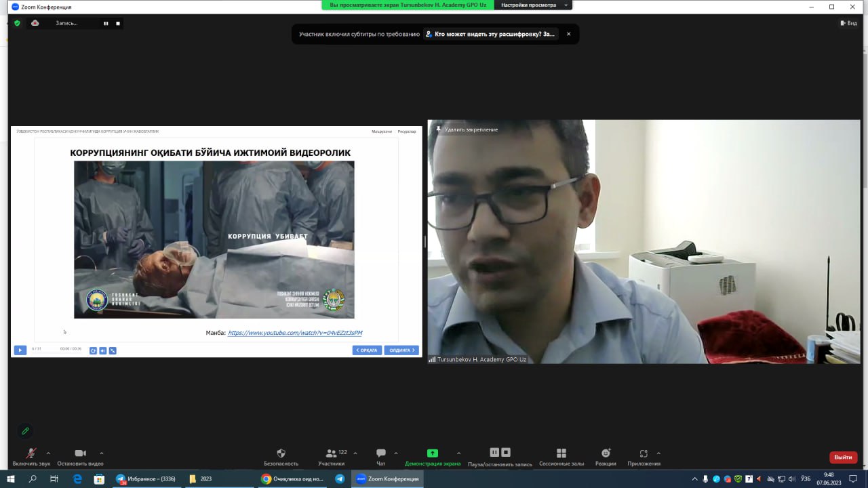Open the Participants panel
This screenshot has width=868, height=488.
coord(331,453)
